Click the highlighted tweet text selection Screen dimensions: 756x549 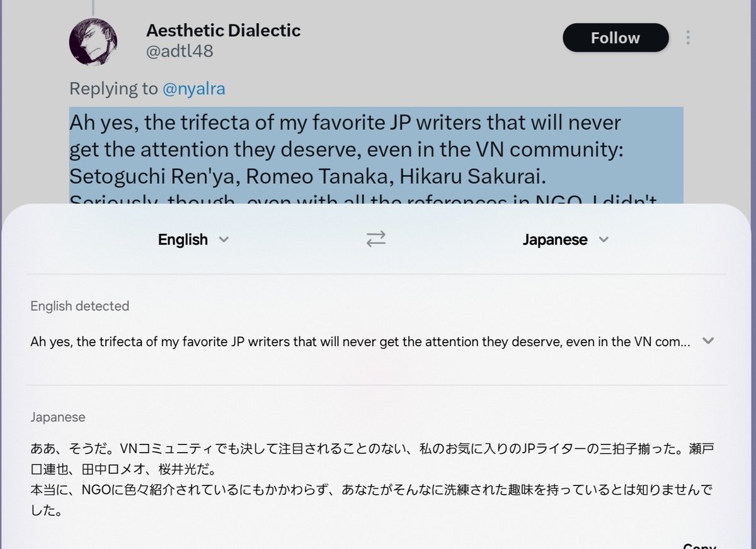pos(375,149)
